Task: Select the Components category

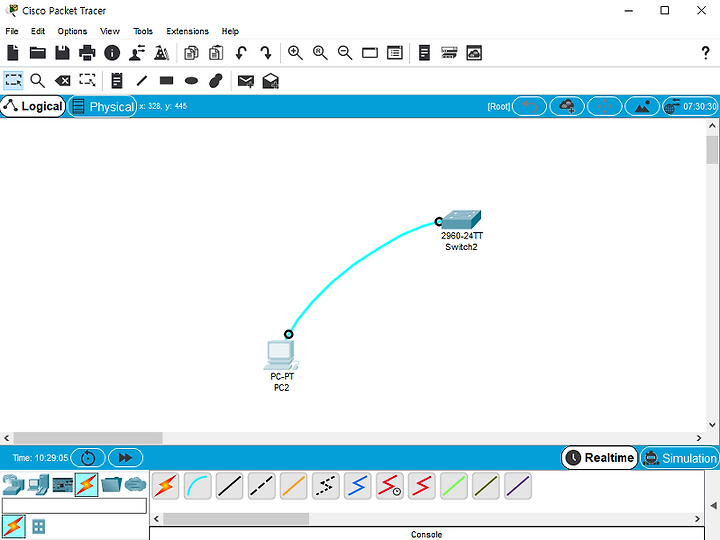Action: click(x=62, y=485)
